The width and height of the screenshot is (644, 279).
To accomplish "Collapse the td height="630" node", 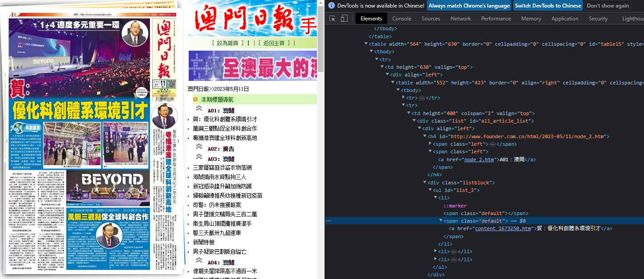I will (382, 67).
